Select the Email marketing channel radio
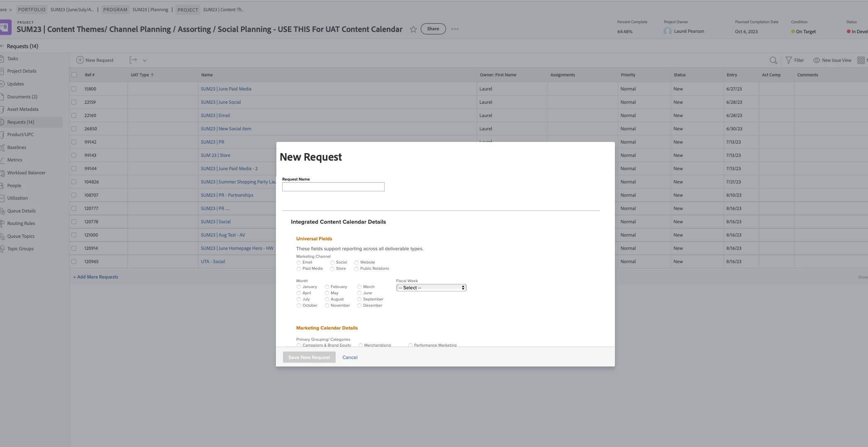The width and height of the screenshot is (868, 447). click(x=299, y=263)
